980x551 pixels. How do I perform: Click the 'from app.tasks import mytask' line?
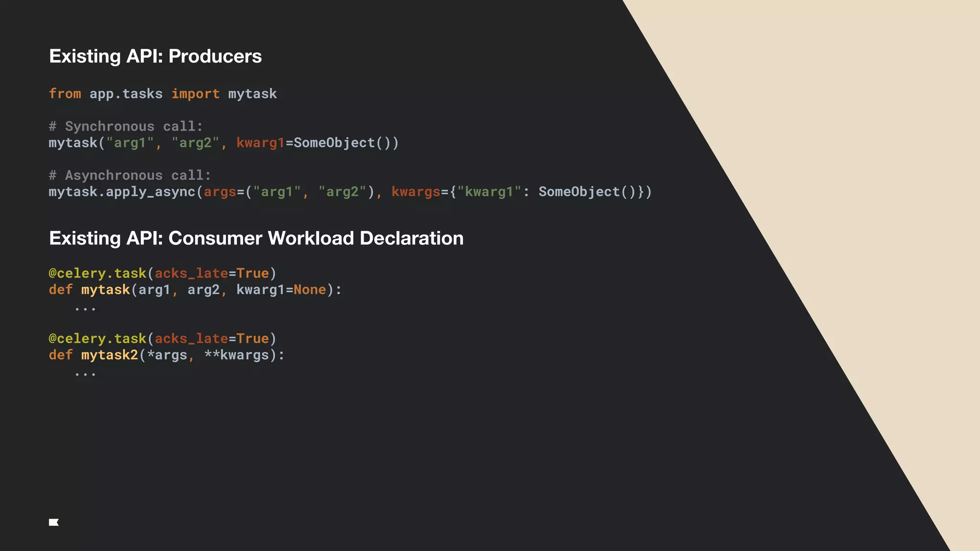click(163, 94)
